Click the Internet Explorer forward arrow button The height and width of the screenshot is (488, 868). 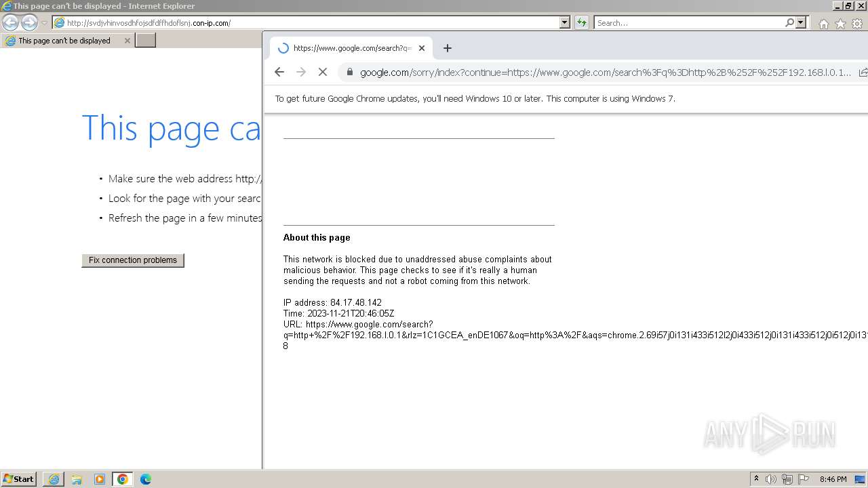[x=29, y=22]
